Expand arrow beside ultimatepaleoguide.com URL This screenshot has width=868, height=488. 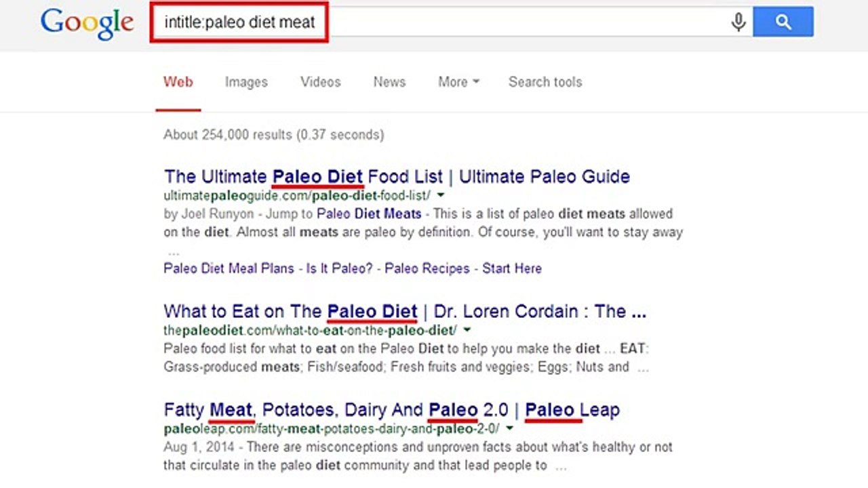click(x=441, y=195)
